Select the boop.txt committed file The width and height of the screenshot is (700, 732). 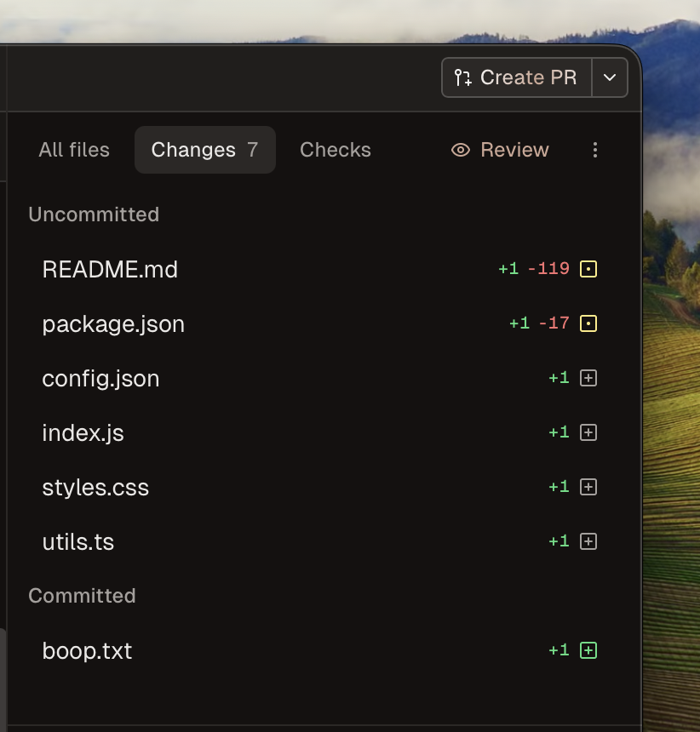tap(87, 650)
